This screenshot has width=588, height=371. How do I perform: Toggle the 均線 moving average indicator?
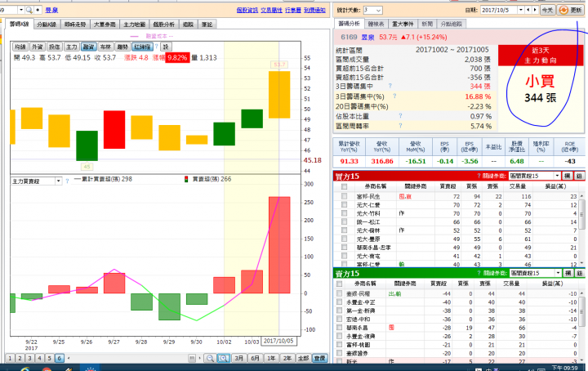click(x=20, y=47)
